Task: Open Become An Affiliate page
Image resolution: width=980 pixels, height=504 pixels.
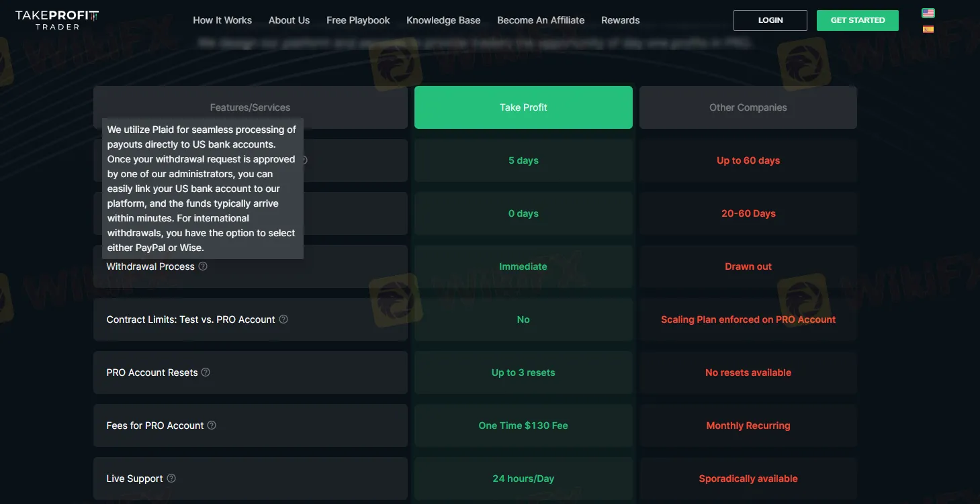Action: [x=541, y=20]
